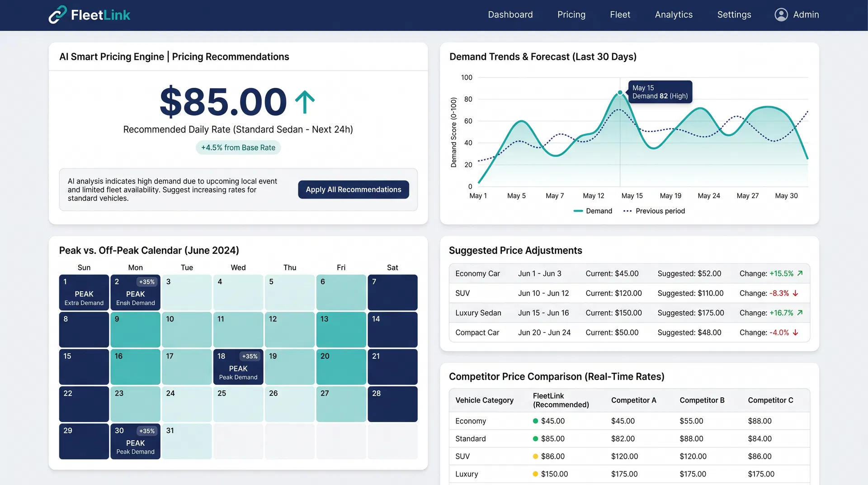Toggle the Demand series in the chart legend
868x485 pixels.
click(x=593, y=211)
